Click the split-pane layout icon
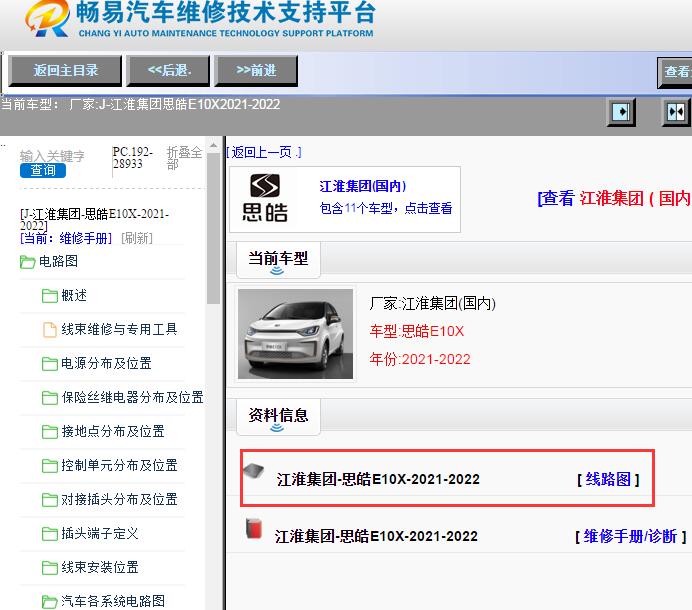 (x=675, y=112)
